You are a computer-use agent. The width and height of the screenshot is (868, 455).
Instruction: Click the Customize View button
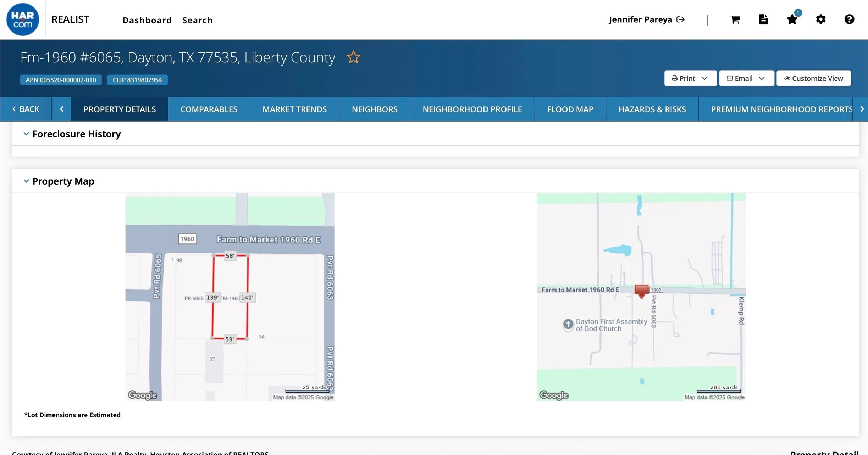(813, 78)
